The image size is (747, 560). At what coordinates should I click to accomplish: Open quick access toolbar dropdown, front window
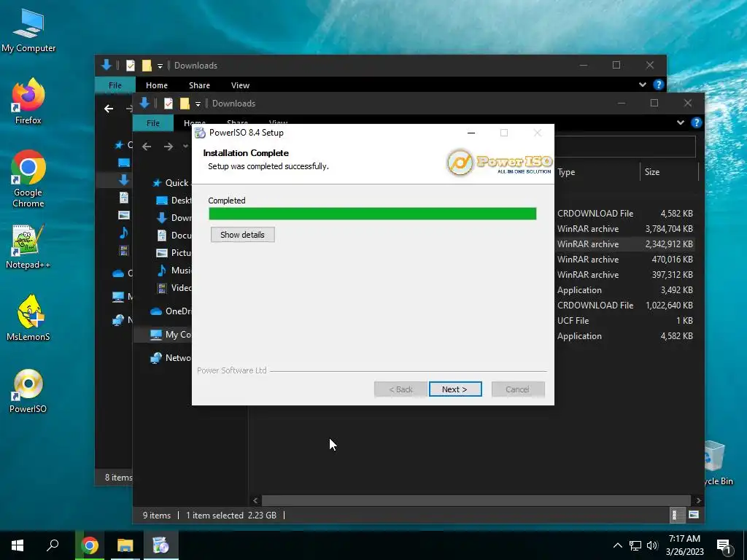198,104
